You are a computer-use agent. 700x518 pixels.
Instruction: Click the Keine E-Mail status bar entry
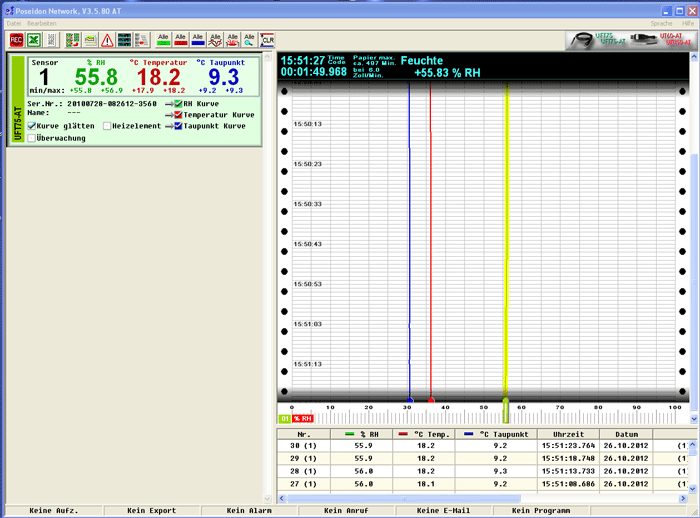pos(443,510)
